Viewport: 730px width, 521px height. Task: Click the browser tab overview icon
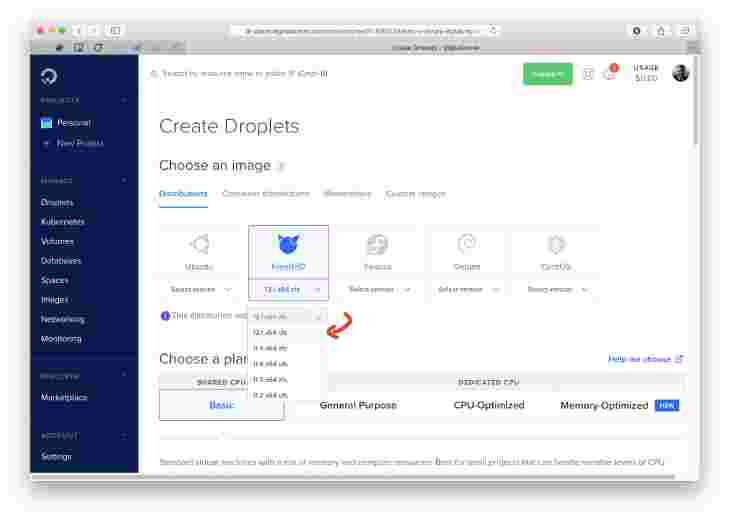pyautogui.click(x=684, y=31)
